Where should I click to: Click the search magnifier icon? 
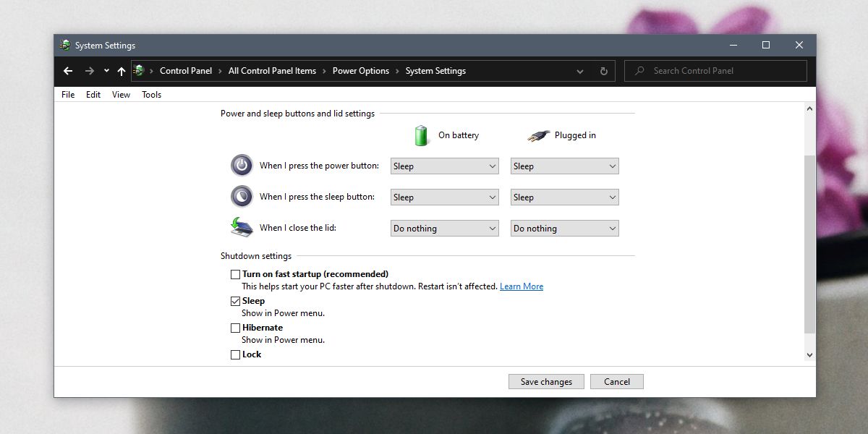point(639,71)
